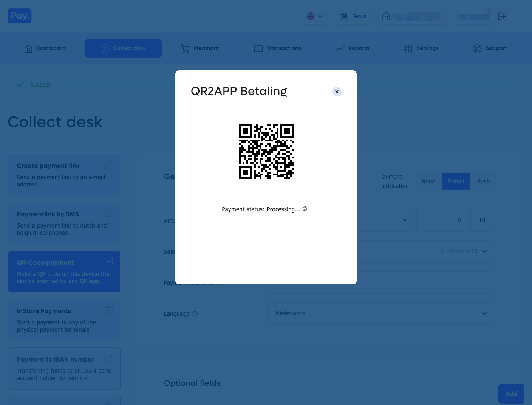
Task: Click the Collect desk euro icon
Action: (105, 49)
